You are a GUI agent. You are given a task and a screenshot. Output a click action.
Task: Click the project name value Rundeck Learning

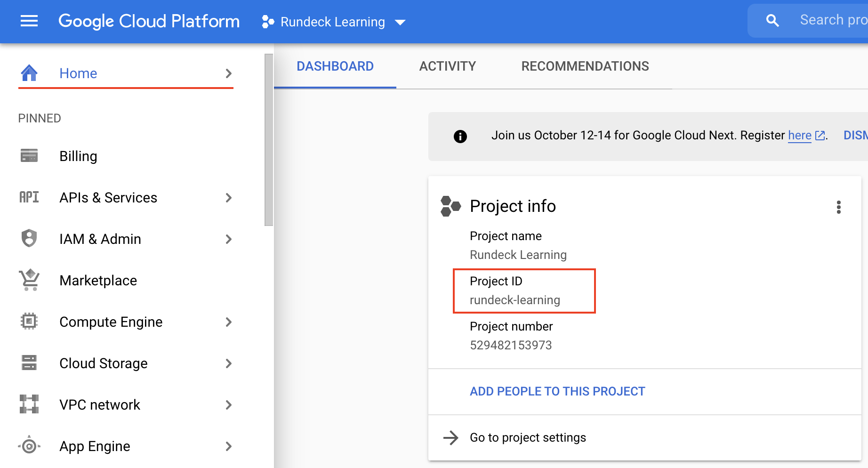click(x=518, y=255)
